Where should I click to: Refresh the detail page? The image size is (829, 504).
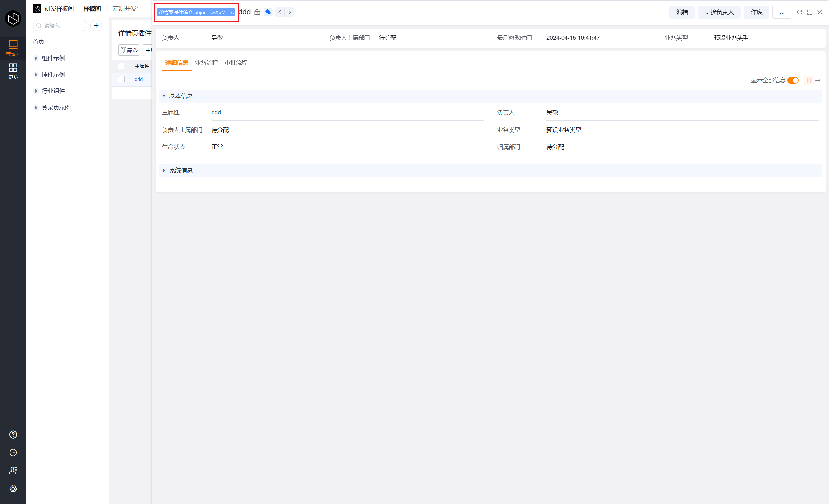click(800, 12)
